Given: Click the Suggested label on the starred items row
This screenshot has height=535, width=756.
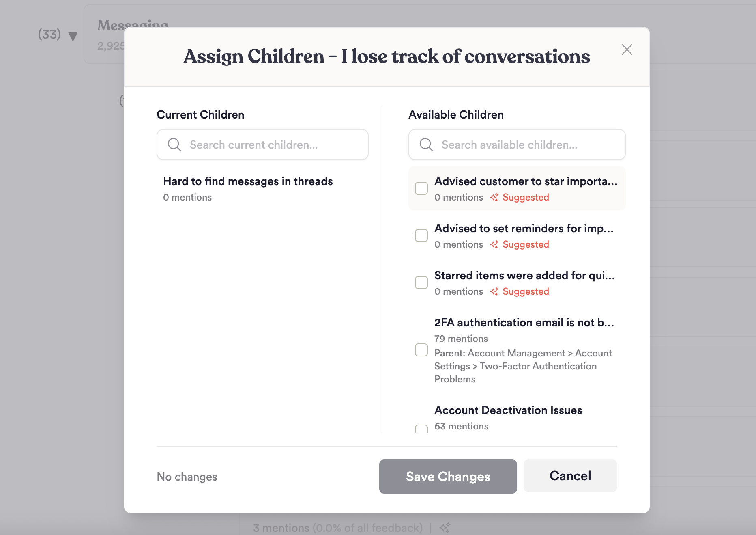Looking at the screenshot, I should [x=526, y=291].
